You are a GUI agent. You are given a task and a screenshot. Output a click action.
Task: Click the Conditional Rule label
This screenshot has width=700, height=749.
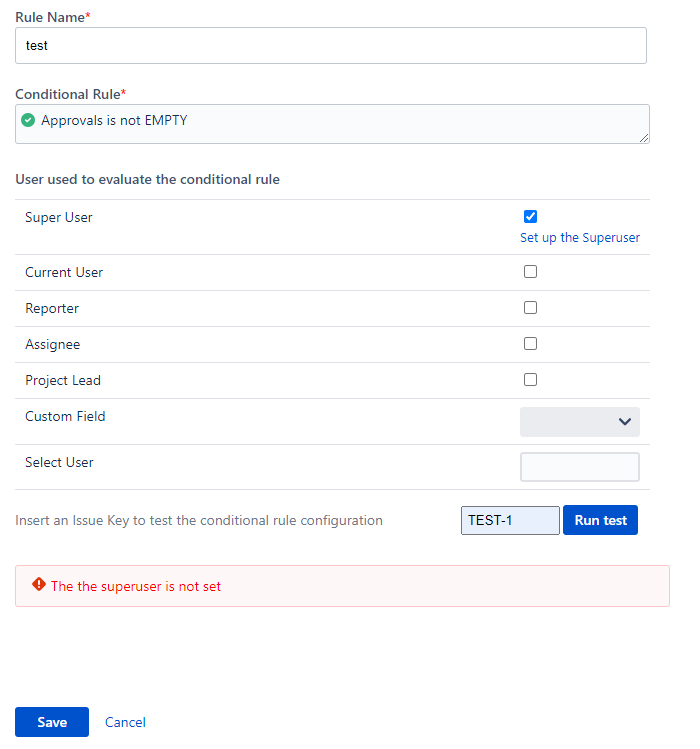[67, 94]
